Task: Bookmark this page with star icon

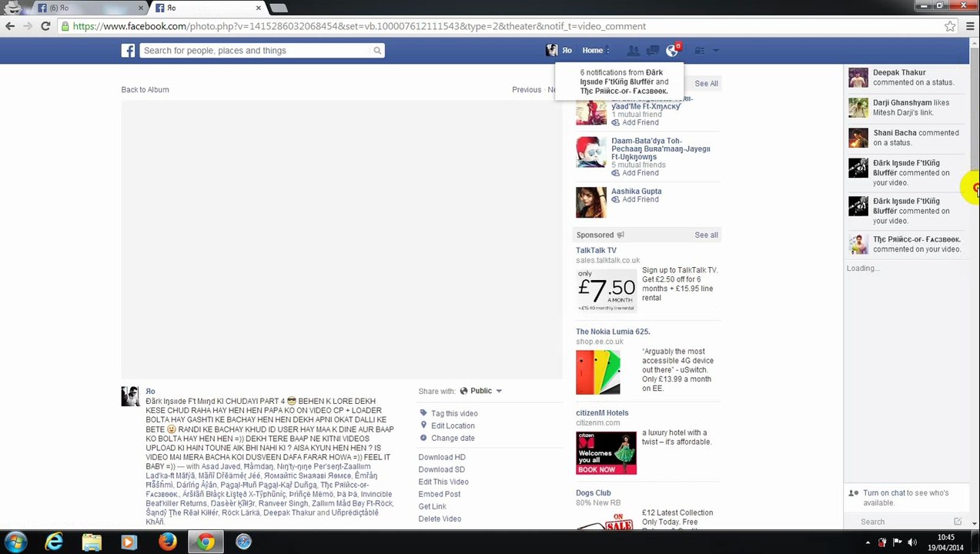Action: coord(950,26)
